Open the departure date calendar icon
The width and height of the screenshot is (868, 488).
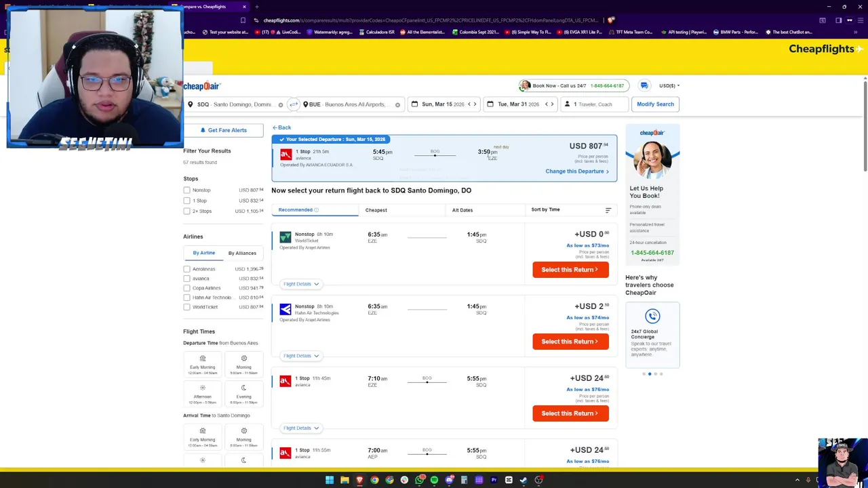point(414,104)
